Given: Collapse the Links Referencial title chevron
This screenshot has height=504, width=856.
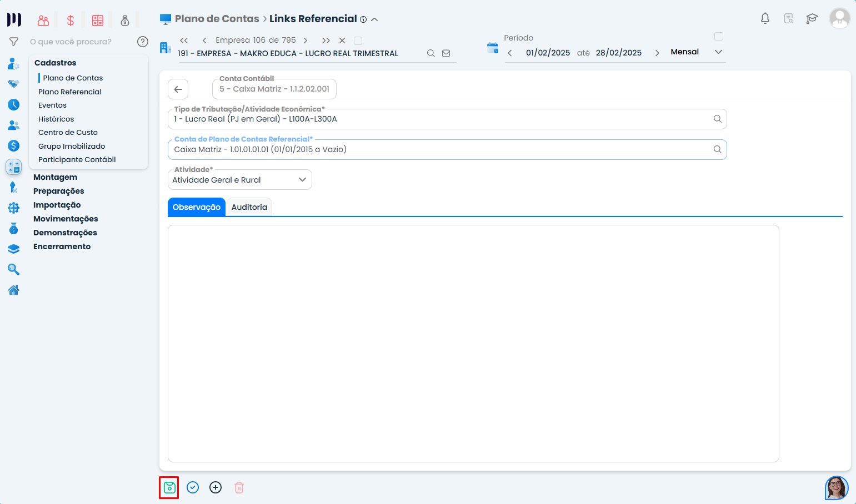Looking at the screenshot, I should click(x=375, y=19).
